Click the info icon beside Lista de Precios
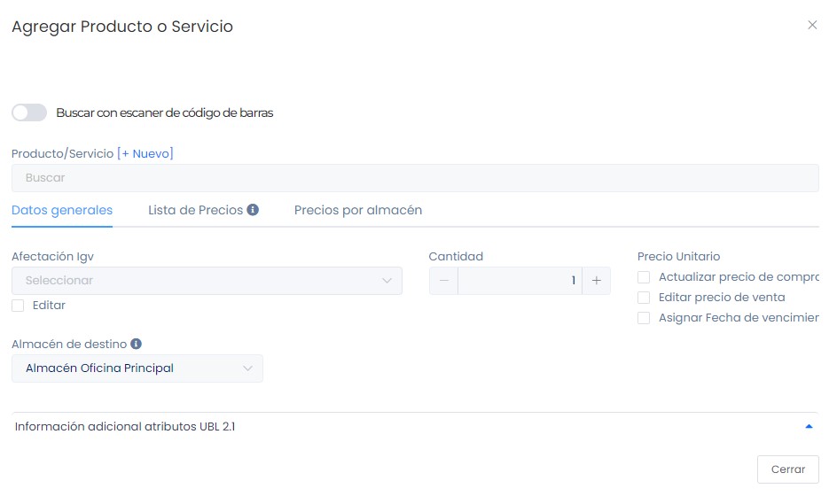 (253, 211)
